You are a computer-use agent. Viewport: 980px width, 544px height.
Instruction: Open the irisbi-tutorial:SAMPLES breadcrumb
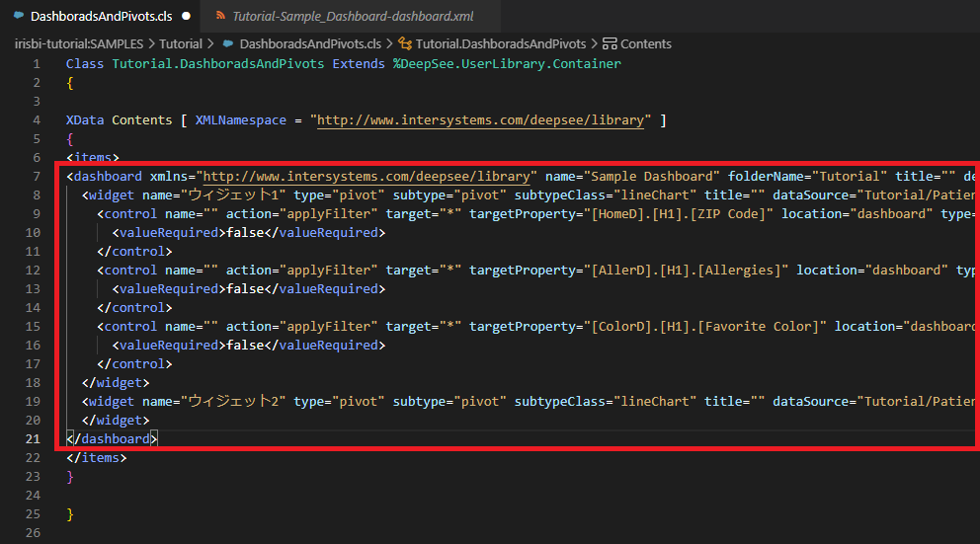pyautogui.click(x=77, y=44)
